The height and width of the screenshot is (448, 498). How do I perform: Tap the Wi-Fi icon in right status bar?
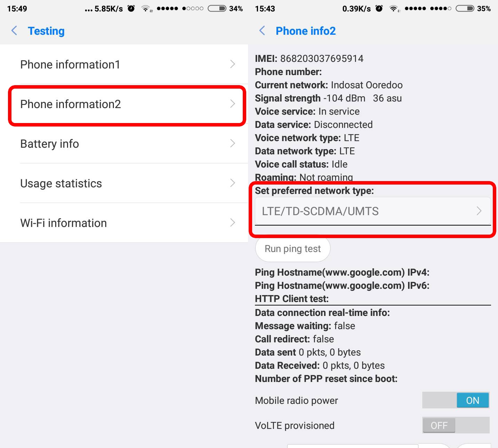(394, 9)
